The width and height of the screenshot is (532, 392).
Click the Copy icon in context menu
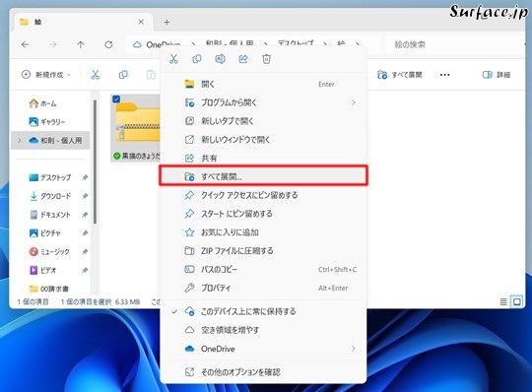[x=197, y=59]
